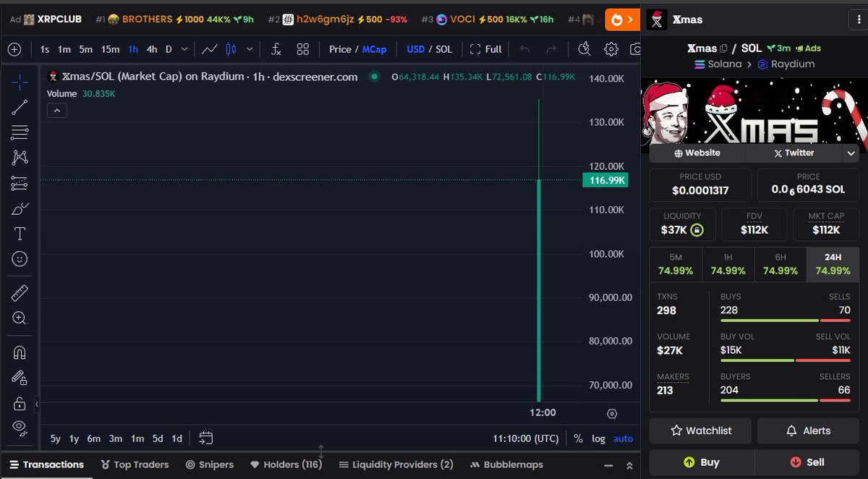Expand the chart style dropdown arrow

pos(250,49)
